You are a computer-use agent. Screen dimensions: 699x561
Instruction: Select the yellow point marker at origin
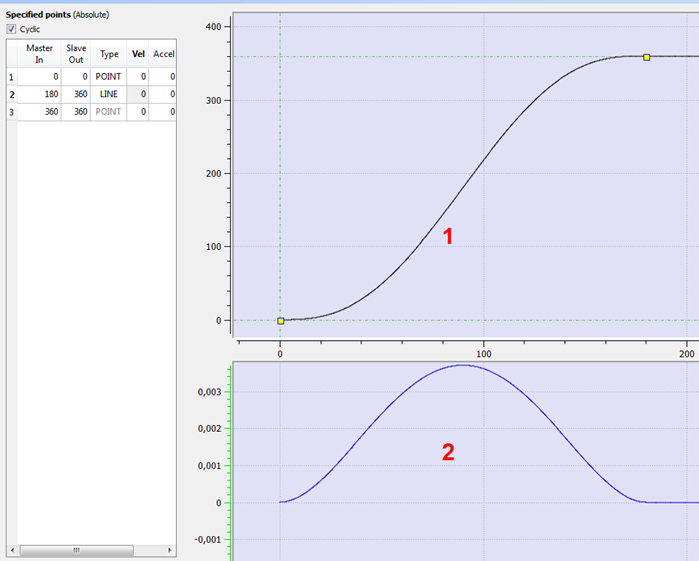280,321
